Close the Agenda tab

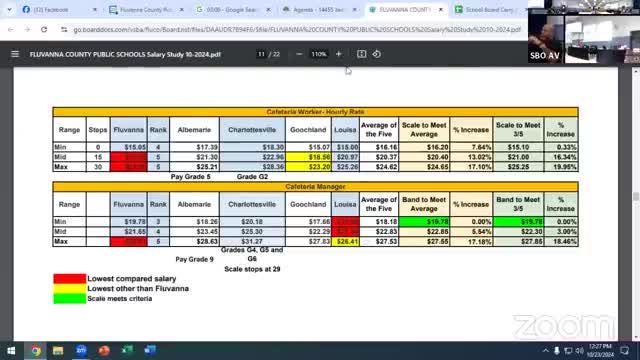coord(355,9)
